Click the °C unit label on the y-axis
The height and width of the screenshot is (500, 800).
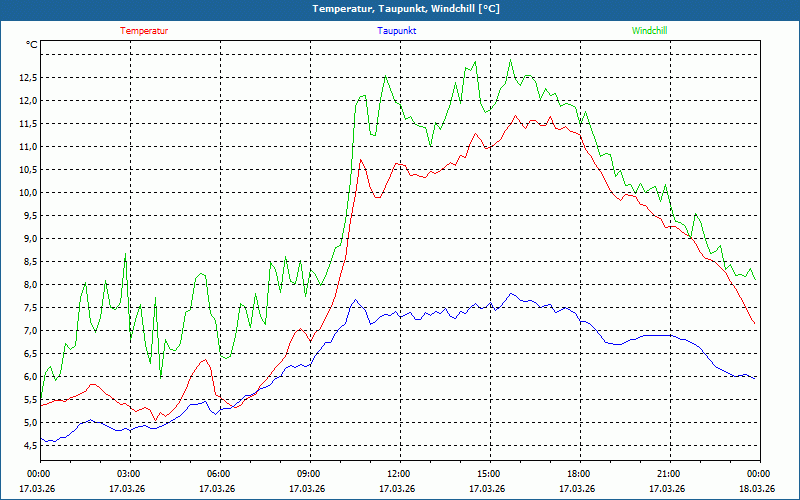click(x=32, y=45)
